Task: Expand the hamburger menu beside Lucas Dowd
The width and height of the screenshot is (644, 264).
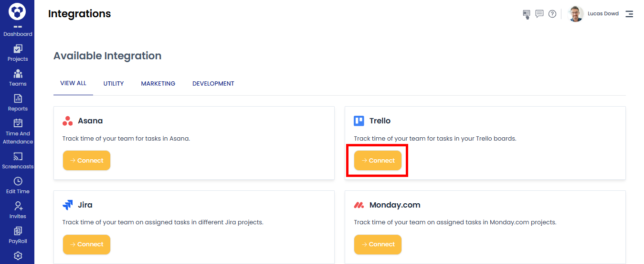Action: 629,14
